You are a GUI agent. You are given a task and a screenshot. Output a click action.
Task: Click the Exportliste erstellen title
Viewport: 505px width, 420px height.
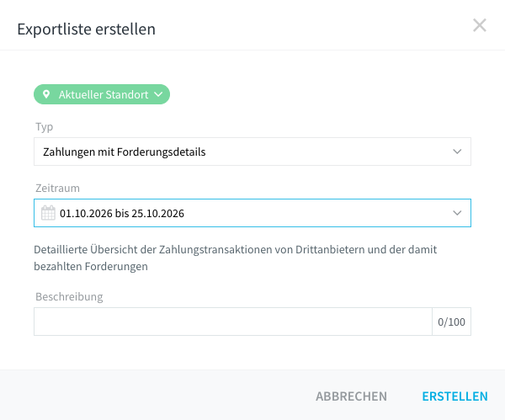click(87, 29)
